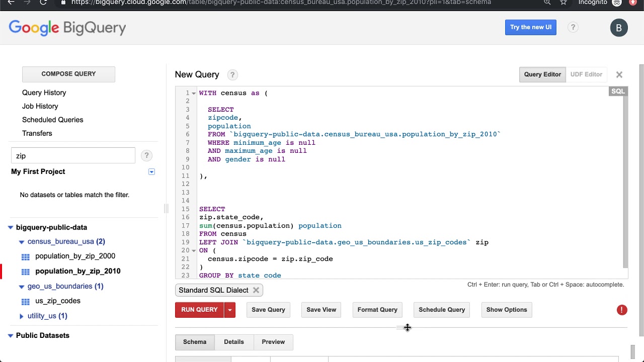644x362 pixels.
Task: Click the table icon beside population_by_zip_2000
Action: pyautogui.click(x=26, y=257)
